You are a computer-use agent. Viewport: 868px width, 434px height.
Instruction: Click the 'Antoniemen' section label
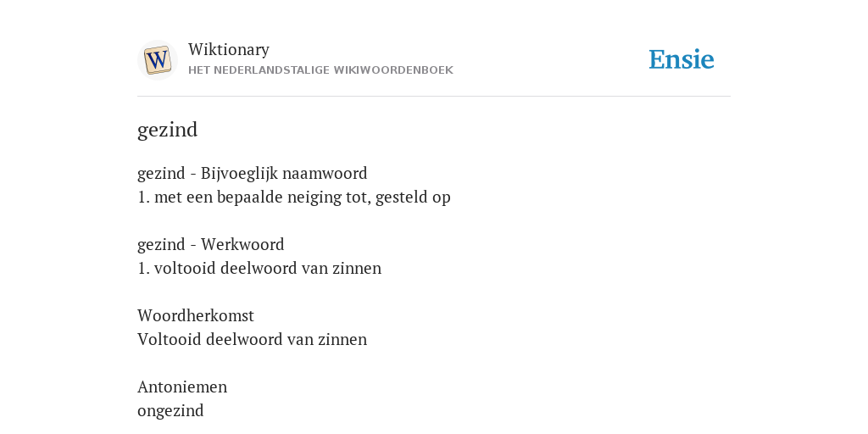tap(182, 387)
